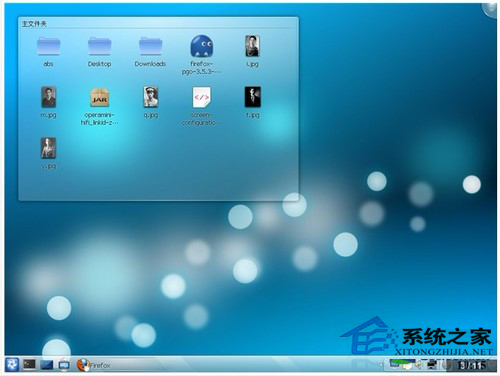The width and height of the screenshot is (500, 376).
Task: Select the y.jpg image file
Action: 48,148
